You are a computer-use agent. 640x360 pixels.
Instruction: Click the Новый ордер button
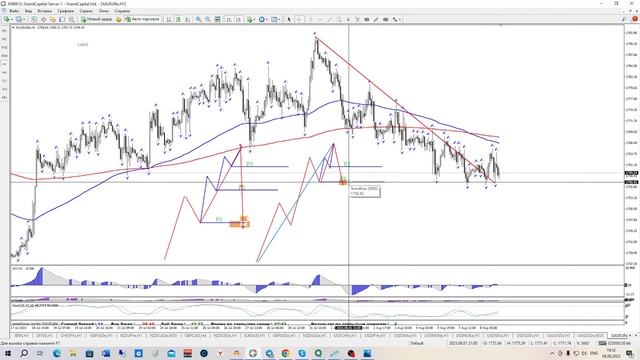tap(97, 19)
